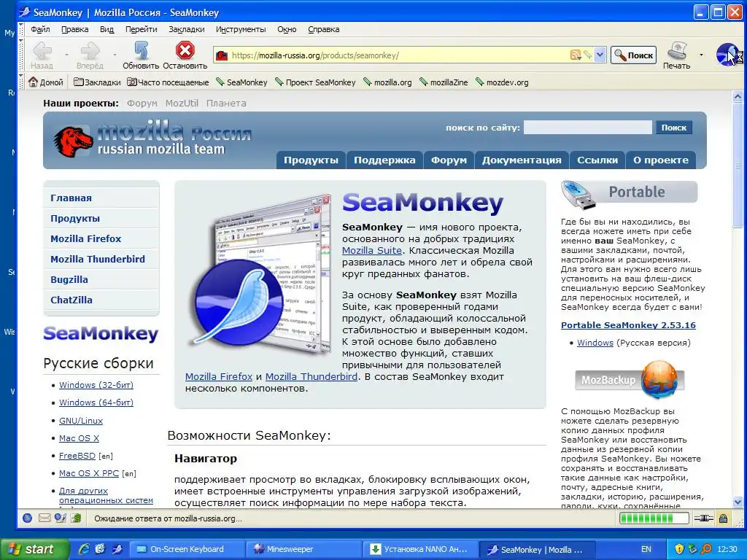The height and width of the screenshot is (560, 747).
Task: Open the Portable SeaMonkey 2.53.16 link
Action: pyautogui.click(x=628, y=325)
